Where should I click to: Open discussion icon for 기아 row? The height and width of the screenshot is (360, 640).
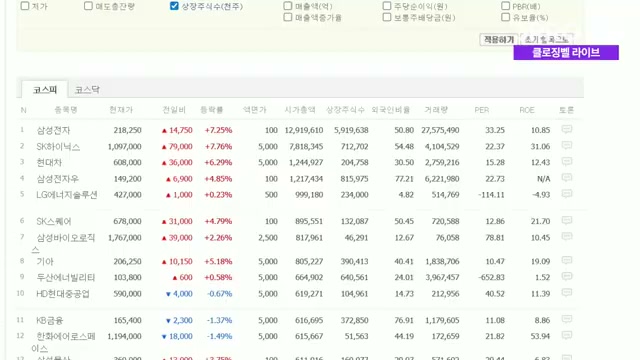click(566, 260)
